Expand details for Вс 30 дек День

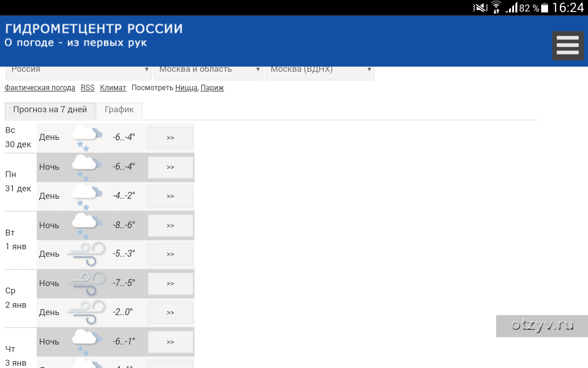170,138
